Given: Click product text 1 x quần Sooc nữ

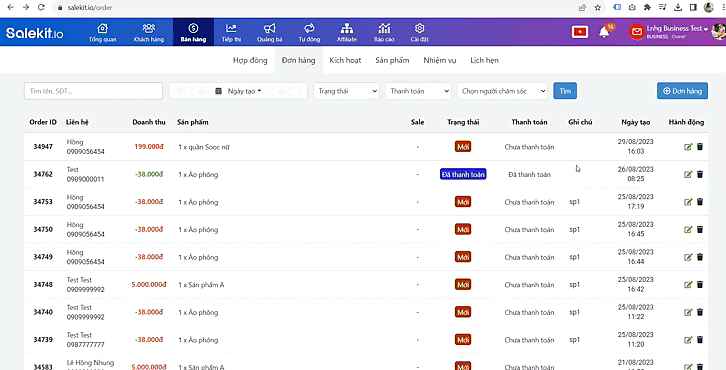Looking at the screenshot, I should click(204, 147).
